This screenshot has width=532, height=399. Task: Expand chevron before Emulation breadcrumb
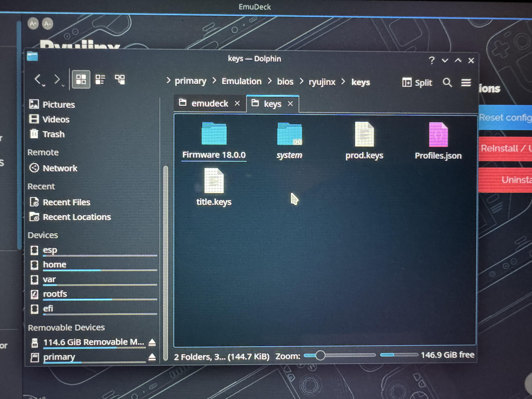[214, 81]
